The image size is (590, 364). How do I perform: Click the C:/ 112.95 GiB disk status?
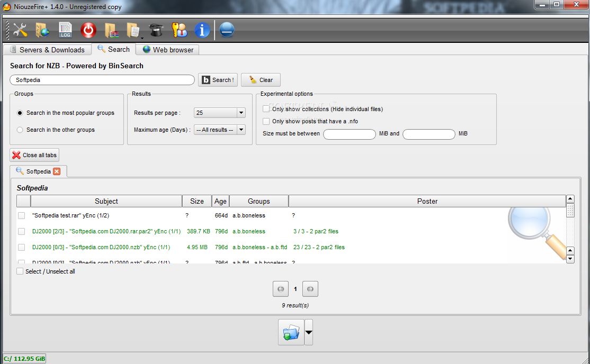tap(24, 359)
